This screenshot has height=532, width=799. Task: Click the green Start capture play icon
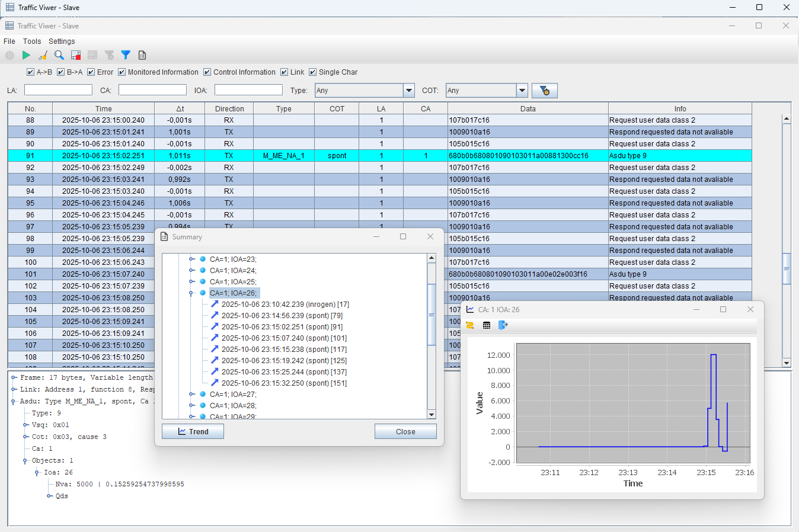26,55
